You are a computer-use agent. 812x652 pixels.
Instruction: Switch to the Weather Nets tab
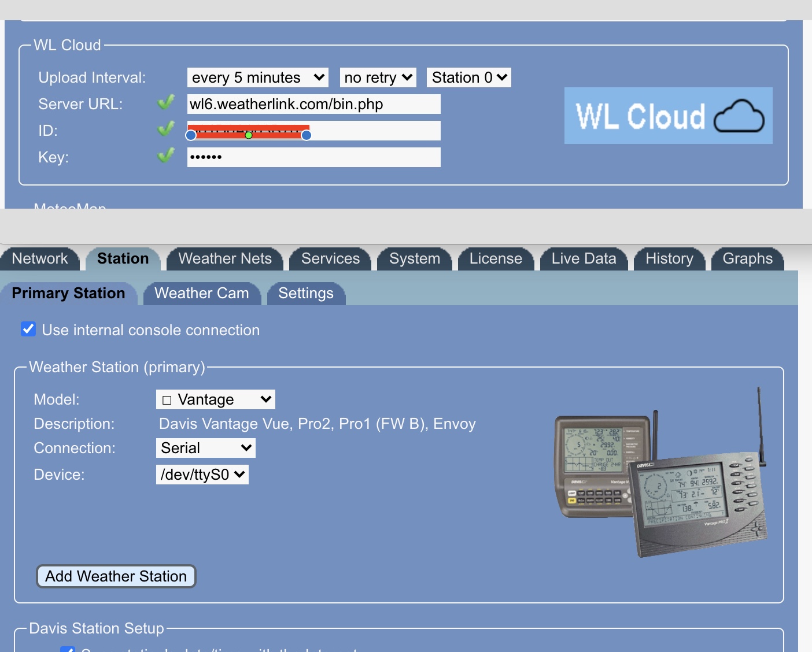pos(225,258)
